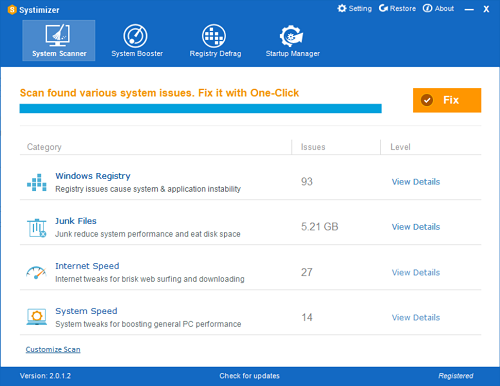View Details for Windows Registry
Screen dimensions: 500x386
pyautogui.click(x=416, y=182)
